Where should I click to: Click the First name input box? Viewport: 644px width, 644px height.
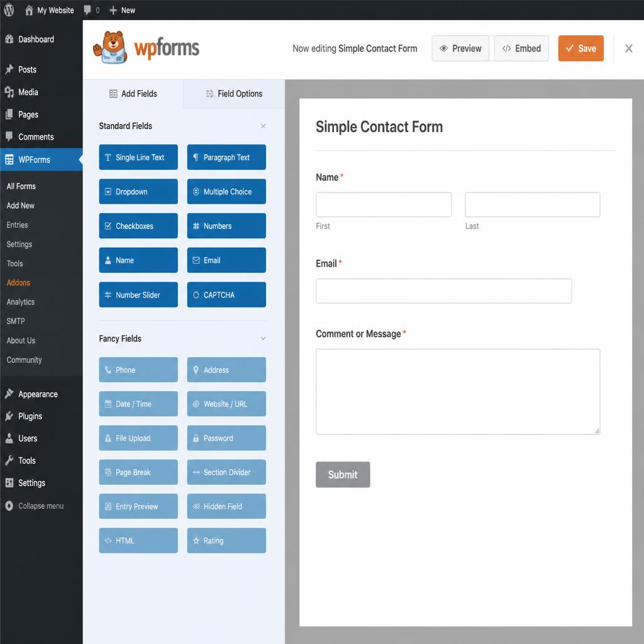click(384, 204)
